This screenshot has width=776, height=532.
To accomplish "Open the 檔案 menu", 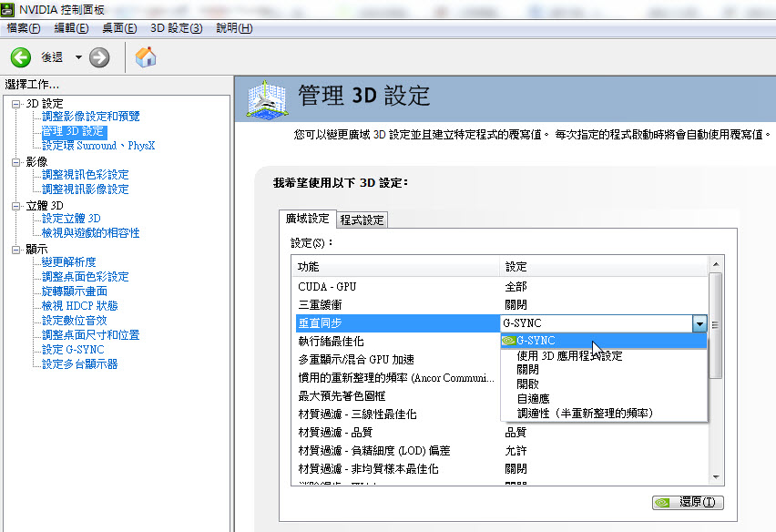I will [24, 28].
